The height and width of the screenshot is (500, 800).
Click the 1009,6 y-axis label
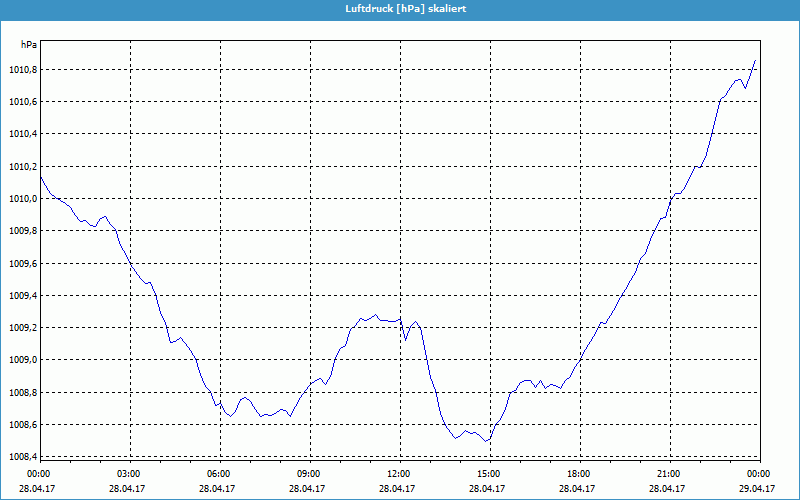[23, 264]
